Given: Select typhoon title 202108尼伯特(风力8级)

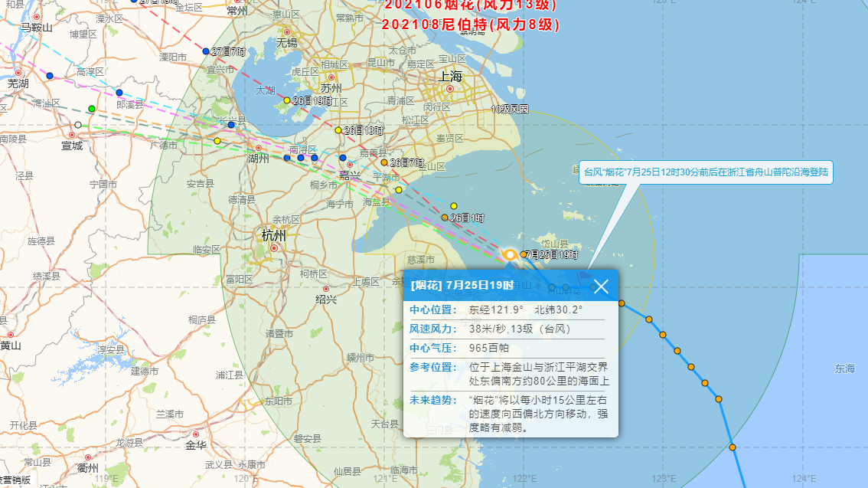Looking at the screenshot, I should [471, 25].
